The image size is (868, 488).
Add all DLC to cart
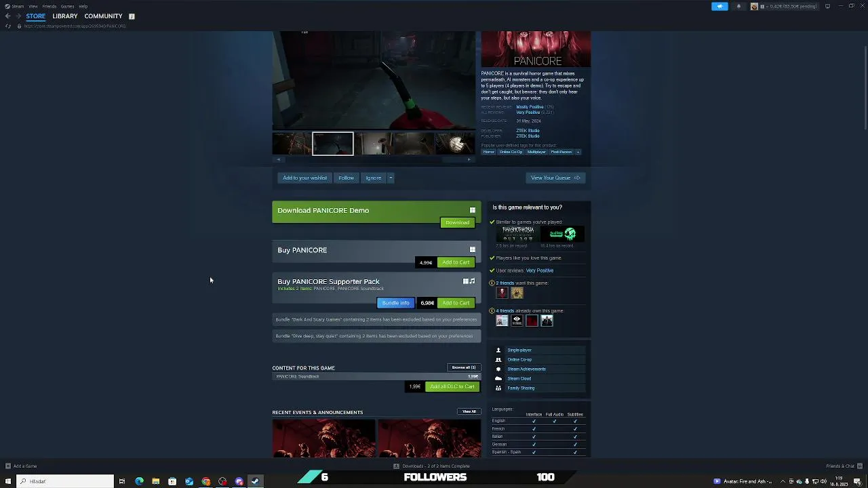pyautogui.click(x=452, y=386)
